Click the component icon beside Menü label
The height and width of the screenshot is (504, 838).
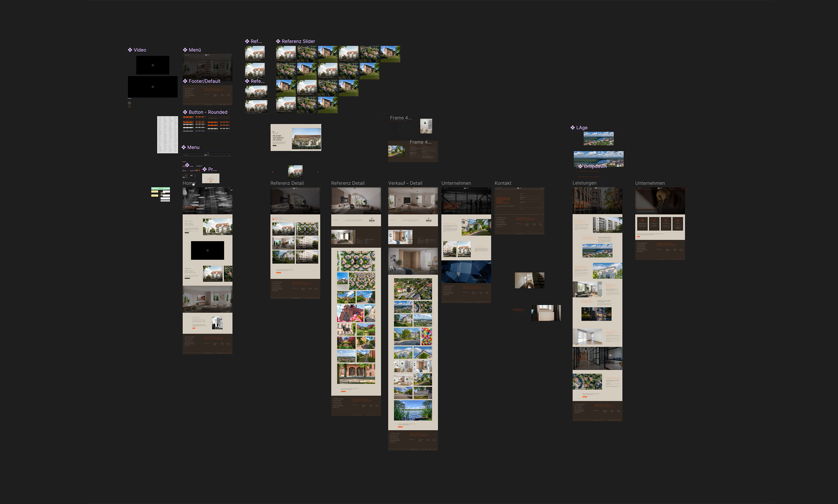pyautogui.click(x=185, y=50)
